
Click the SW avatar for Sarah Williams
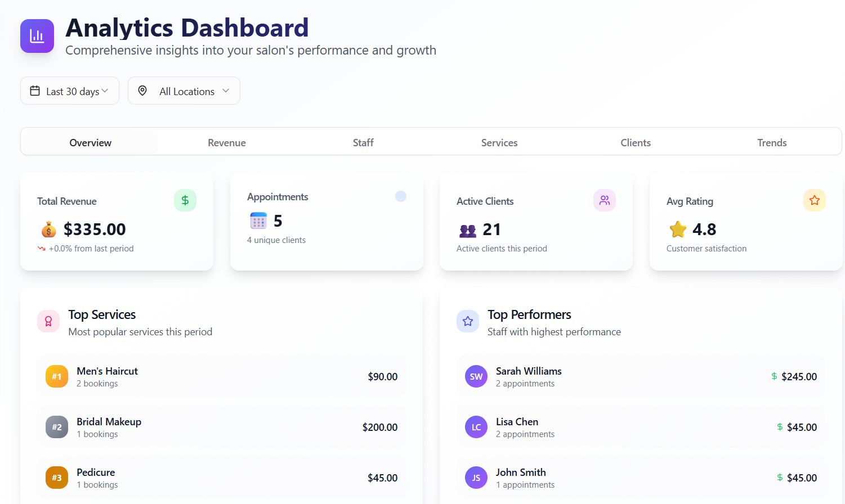476,376
